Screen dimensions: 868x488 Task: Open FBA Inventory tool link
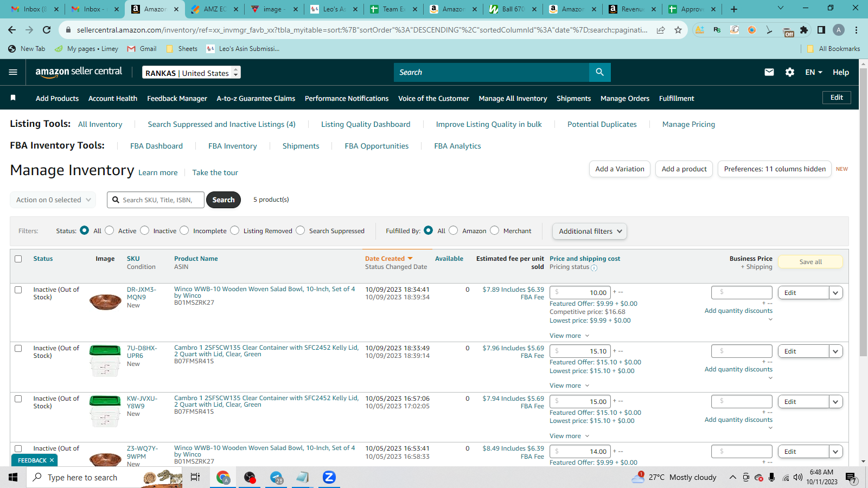(233, 146)
